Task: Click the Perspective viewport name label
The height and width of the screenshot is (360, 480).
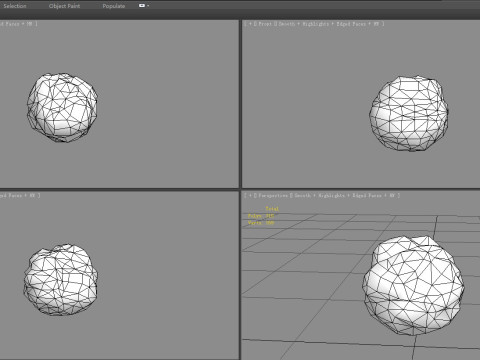Action: click(x=273, y=196)
